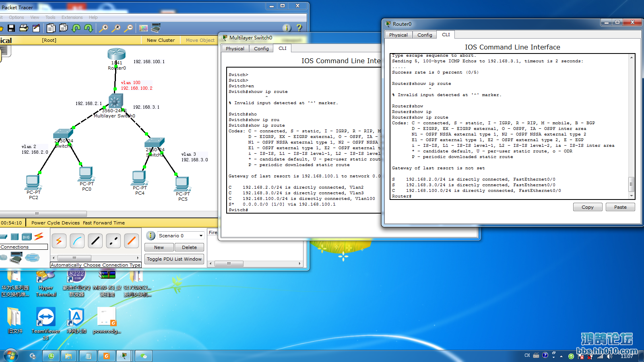Select CLI tab in Router0 window

point(446,35)
